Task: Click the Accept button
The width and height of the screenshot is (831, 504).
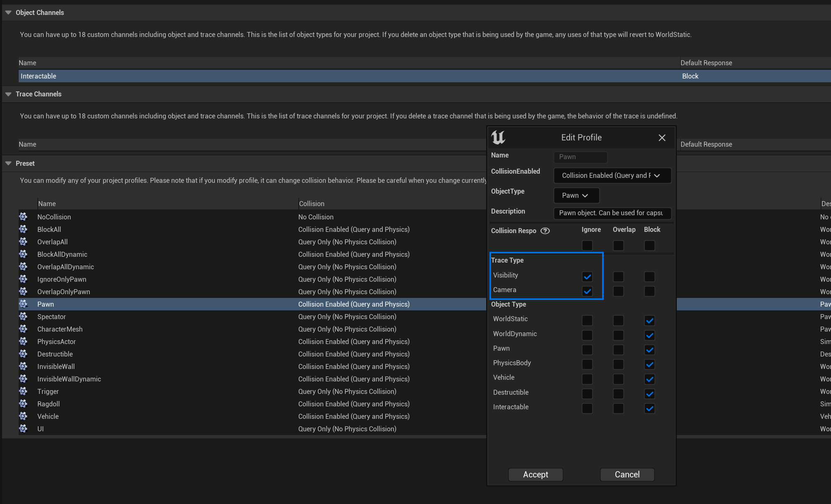Action: tap(536, 474)
